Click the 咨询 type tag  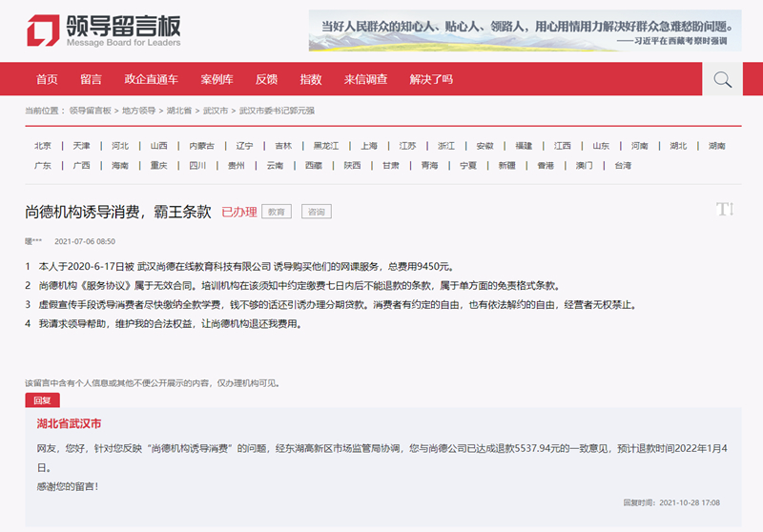(x=317, y=212)
